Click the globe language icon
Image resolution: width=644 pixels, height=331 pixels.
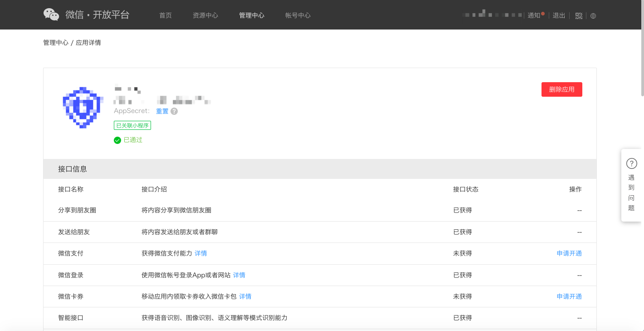tap(593, 16)
